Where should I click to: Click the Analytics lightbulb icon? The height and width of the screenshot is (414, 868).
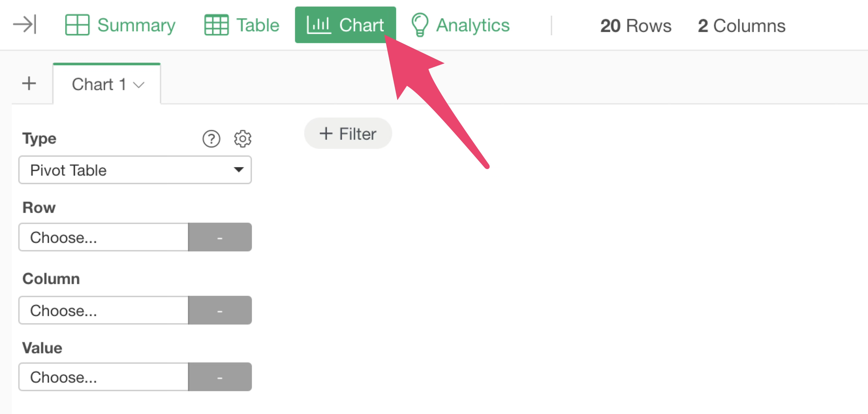420,25
